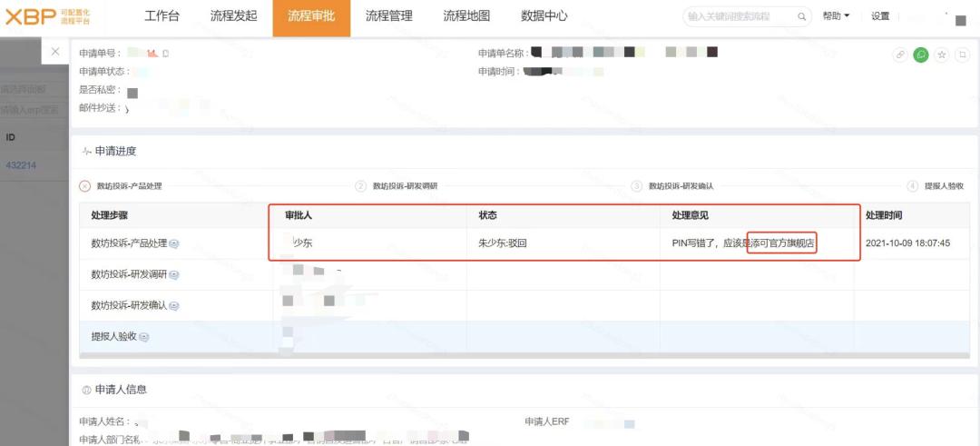
Task: Click the 申请进度 pulse icon
Action: (86, 152)
